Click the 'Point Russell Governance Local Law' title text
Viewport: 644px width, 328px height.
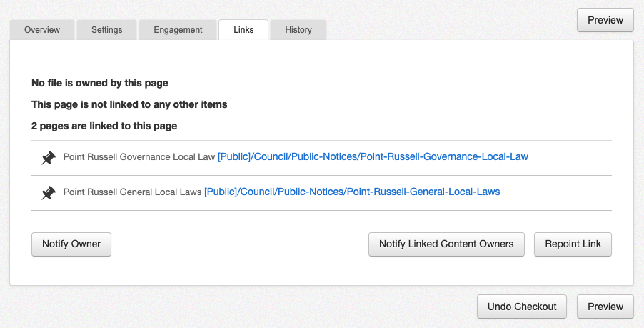click(x=139, y=156)
